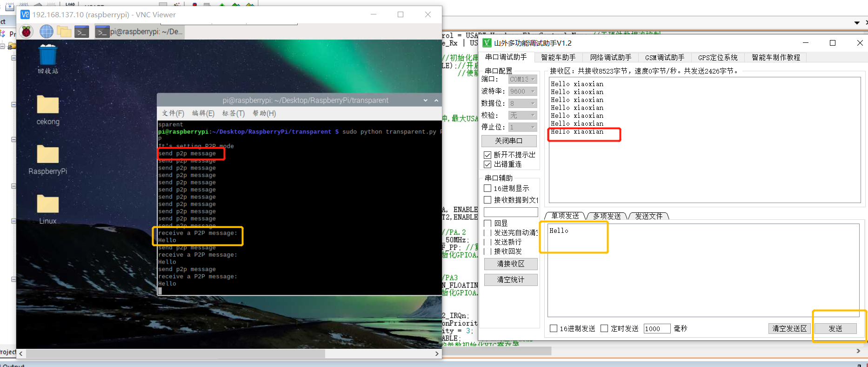Viewport: 868px width, 367px height.
Task: Open the 停止位 dropdown
Action: pos(522,127)
